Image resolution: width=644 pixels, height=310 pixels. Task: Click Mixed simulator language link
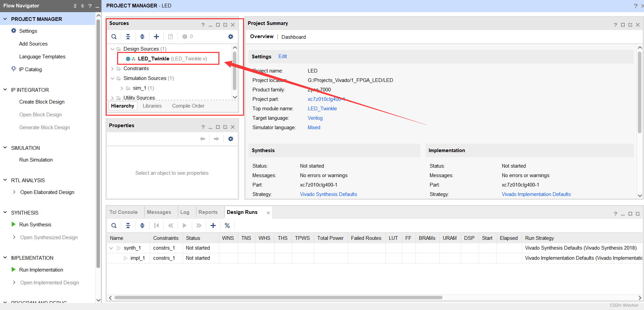[314, 128]
